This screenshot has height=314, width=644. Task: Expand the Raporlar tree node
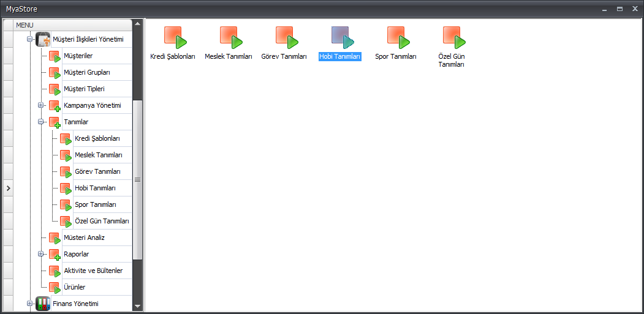coord(40,254)
